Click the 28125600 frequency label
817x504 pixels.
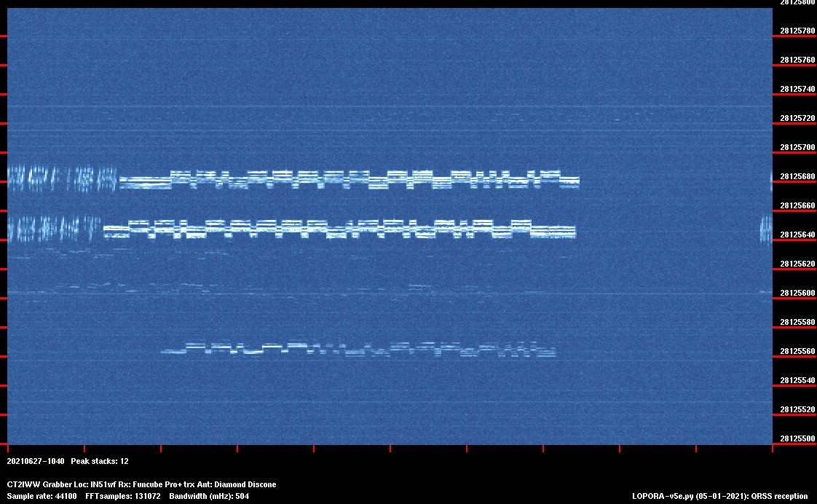pyautogui.click(x=797, y=294)
